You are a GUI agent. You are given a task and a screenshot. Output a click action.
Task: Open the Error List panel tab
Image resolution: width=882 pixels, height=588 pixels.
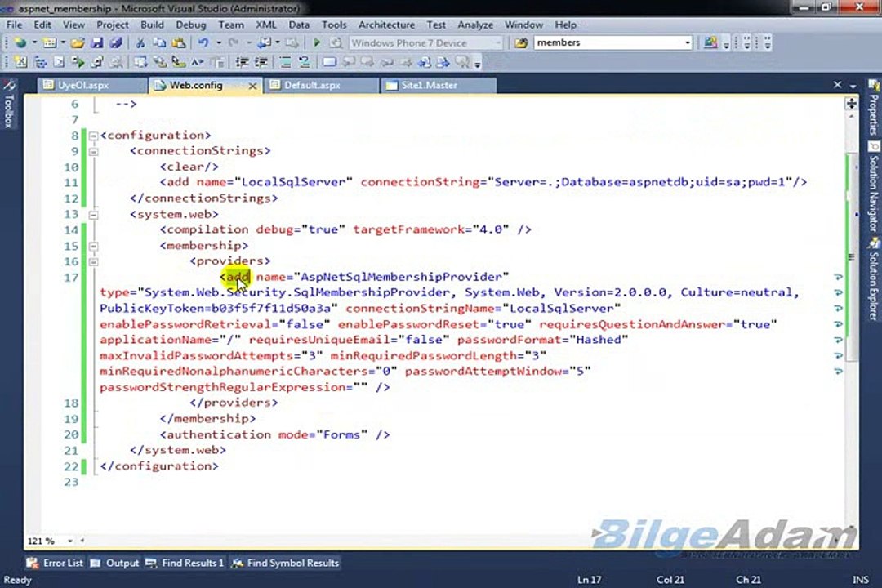56,563
